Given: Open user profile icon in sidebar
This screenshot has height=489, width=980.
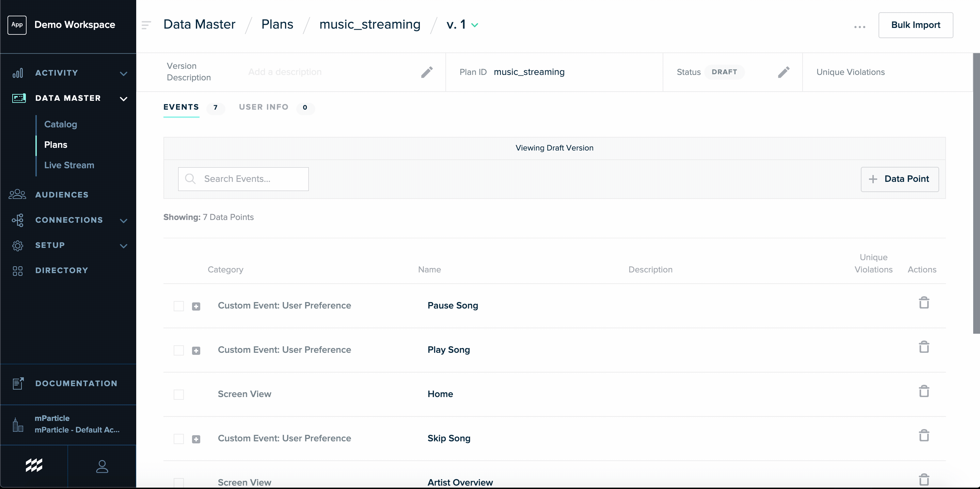Looking at the screenshot, I should [x=102, y=467].
